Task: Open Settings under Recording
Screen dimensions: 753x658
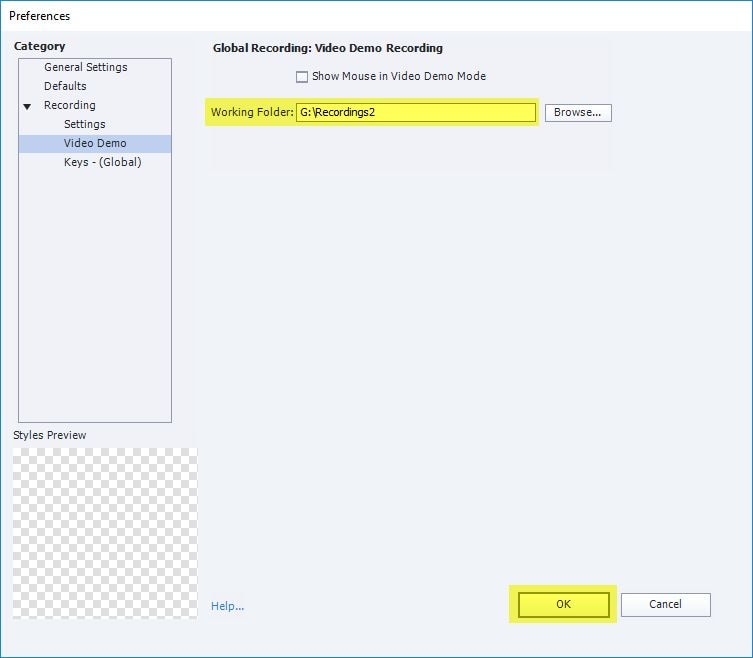Action: (85, 124)
